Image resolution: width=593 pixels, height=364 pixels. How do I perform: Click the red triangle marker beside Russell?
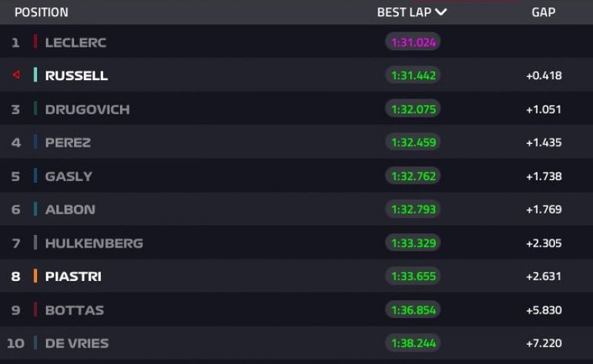[x=16, y=75]
